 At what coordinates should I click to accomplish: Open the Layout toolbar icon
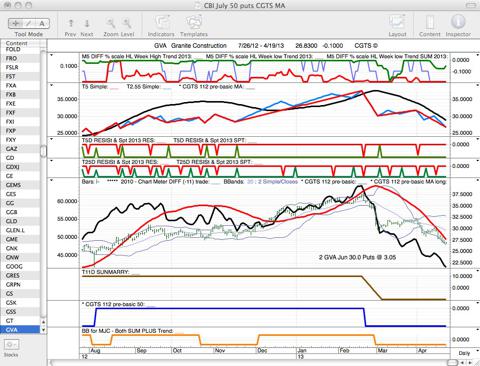pyautogui.click(x=397, y=23)
